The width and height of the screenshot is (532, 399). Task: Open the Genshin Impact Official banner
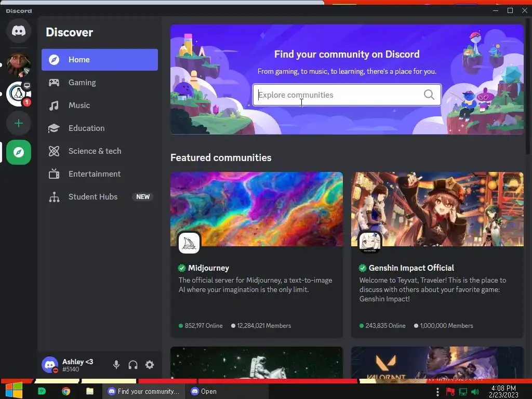pos(437,209)
